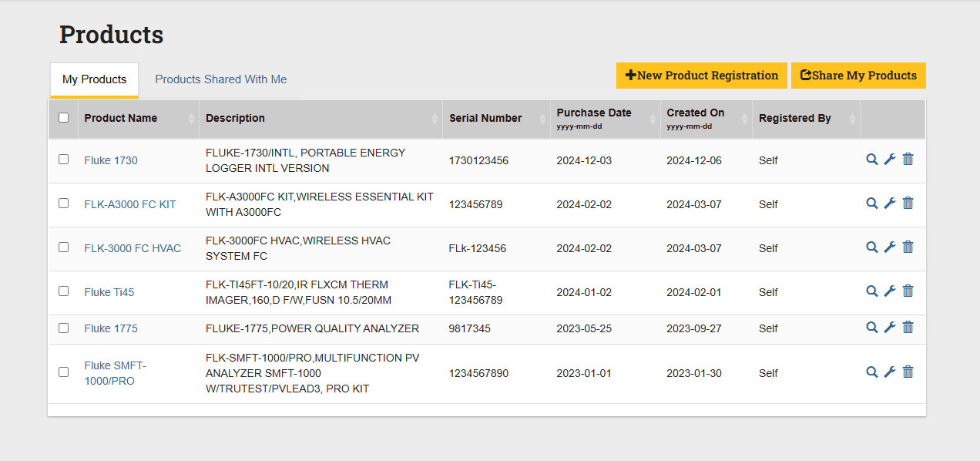
Task: Open magnifier icon for Fluke SMFT-1000/PRO row
Action: [871, 372]
